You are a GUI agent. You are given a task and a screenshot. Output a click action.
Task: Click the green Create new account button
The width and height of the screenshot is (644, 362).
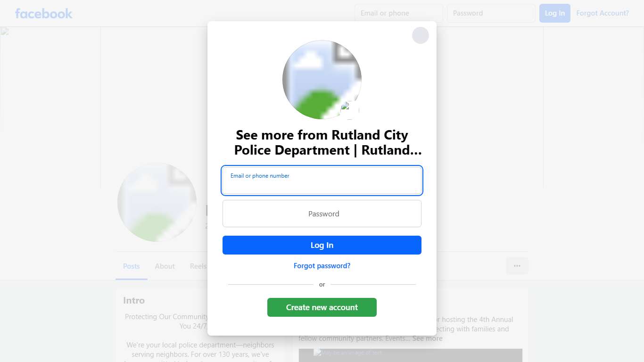point(322,307)
